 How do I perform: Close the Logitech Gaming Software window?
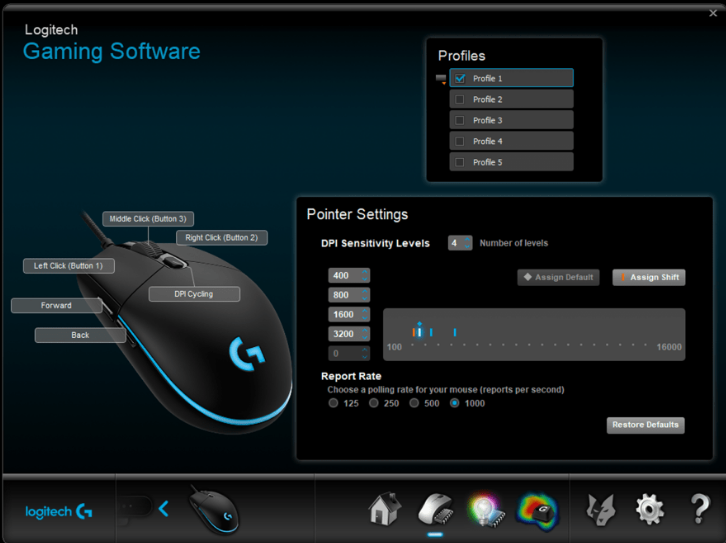coord(713,13)
